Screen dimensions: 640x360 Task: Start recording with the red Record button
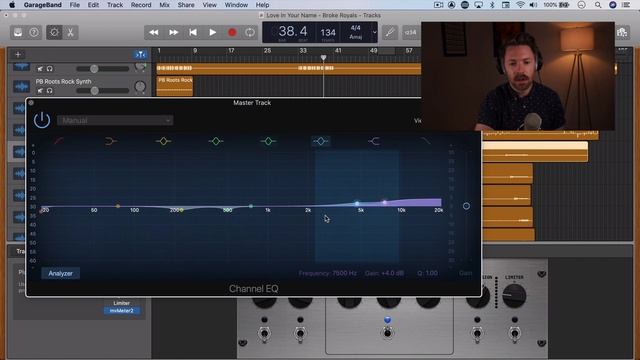pyautogui.click(x=232, y=32)
